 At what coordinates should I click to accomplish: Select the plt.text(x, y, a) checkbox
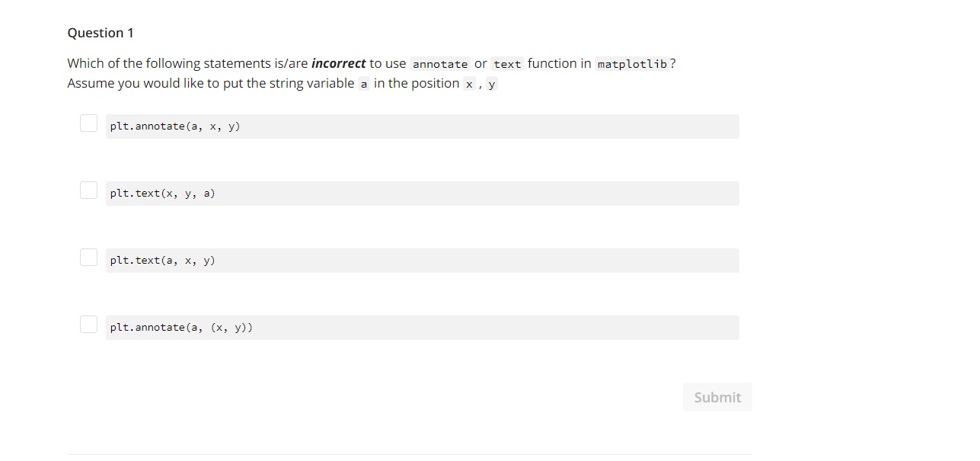click(88, 190)
